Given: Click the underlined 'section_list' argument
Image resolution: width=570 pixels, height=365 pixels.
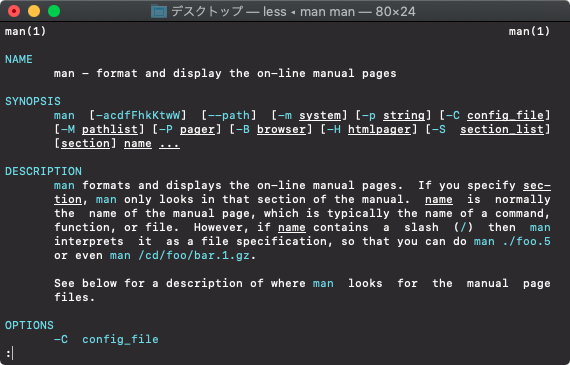Looking at the screenshot, I should [502, 129].
